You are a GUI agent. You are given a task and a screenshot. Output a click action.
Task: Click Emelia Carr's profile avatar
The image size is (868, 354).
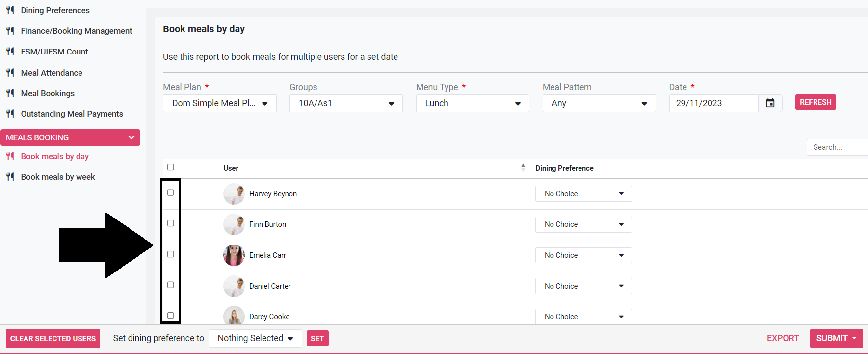pyautogui.click(x=234, y=255)
